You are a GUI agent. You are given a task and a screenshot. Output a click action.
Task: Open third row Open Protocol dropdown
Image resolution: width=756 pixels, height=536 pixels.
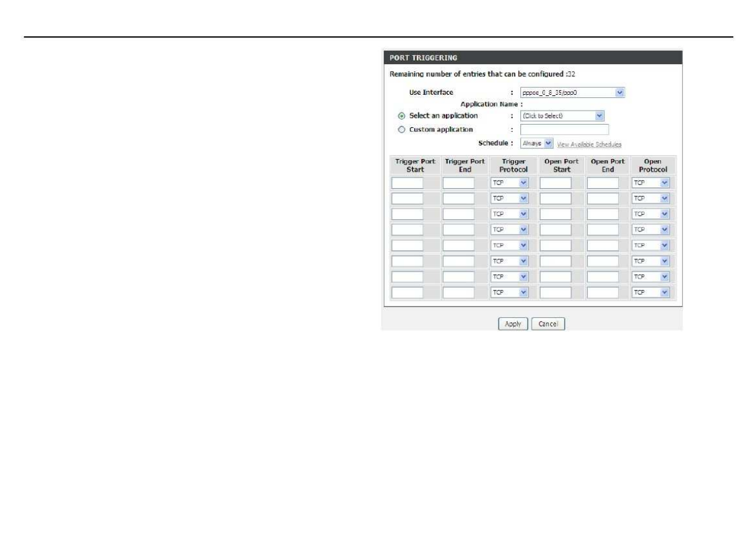[x=651, y=214]
